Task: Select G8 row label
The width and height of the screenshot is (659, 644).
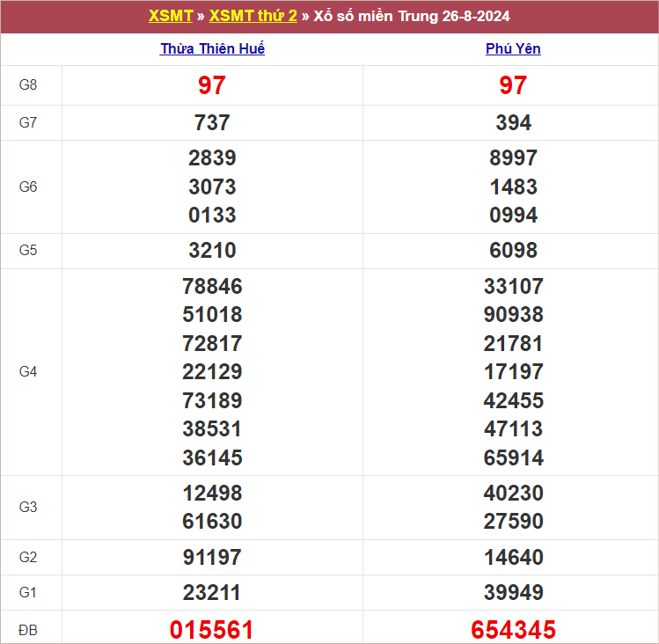Action: click(x=28, y=85)
